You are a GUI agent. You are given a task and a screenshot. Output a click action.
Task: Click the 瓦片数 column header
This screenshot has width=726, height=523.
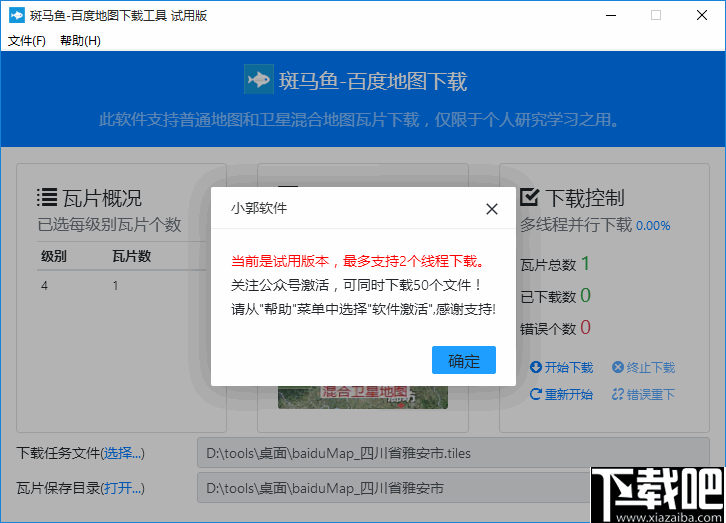pos(131,256)
